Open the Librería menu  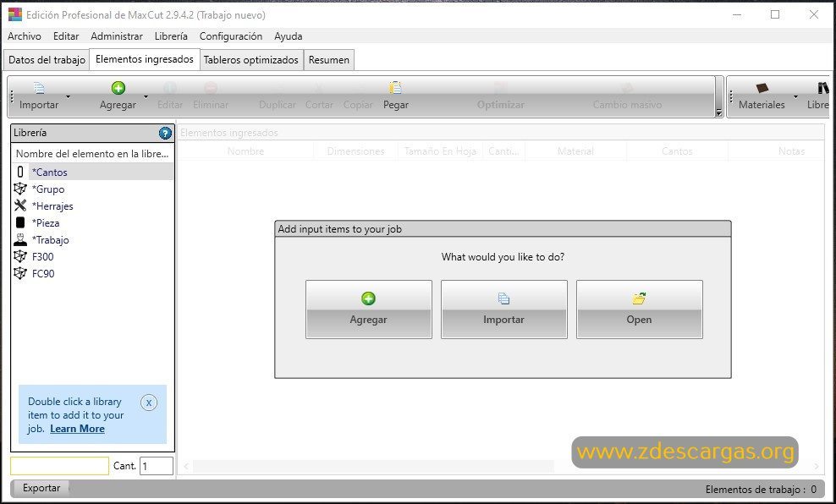171,36
